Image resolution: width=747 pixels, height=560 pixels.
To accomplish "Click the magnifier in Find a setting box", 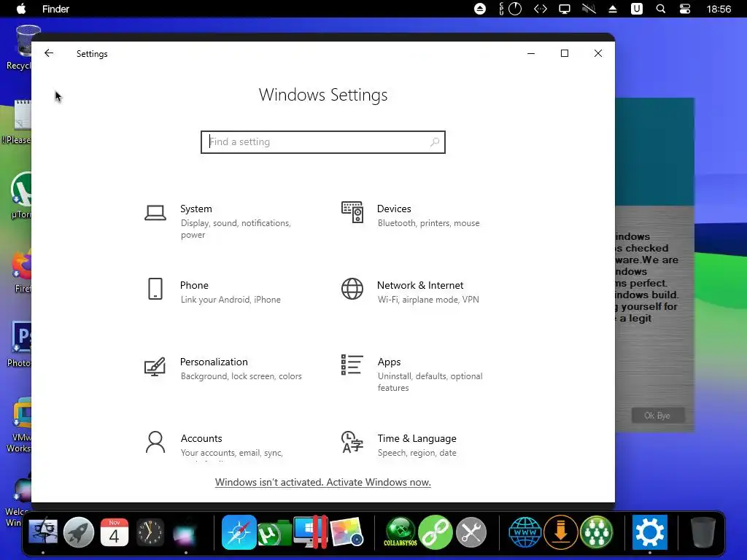I will pos(435,142).
